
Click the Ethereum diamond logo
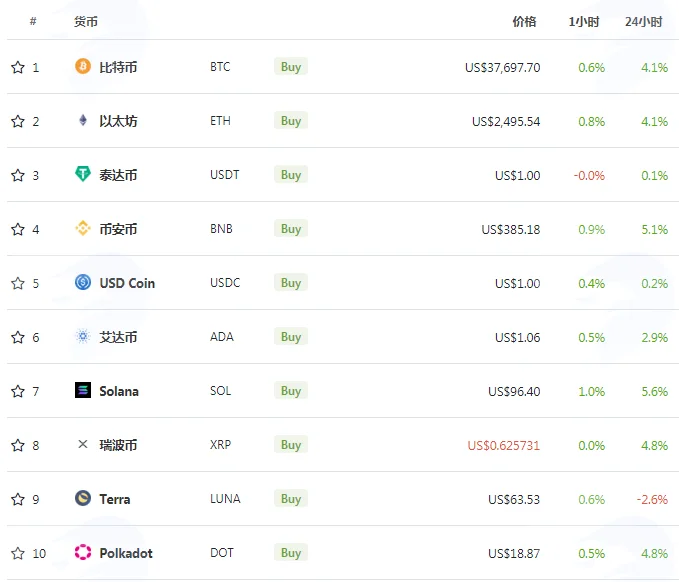click(83, 120)
